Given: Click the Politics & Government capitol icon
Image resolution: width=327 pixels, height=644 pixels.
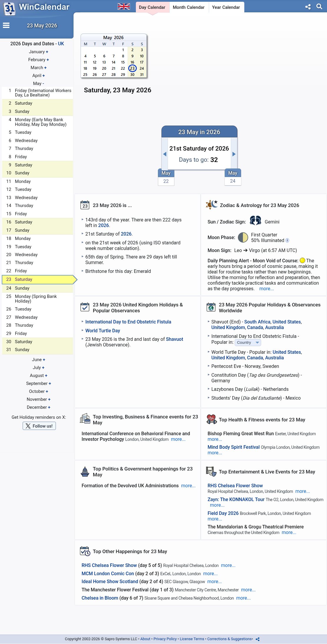Looking at the screenshot, I should click(x=85, y=471).
